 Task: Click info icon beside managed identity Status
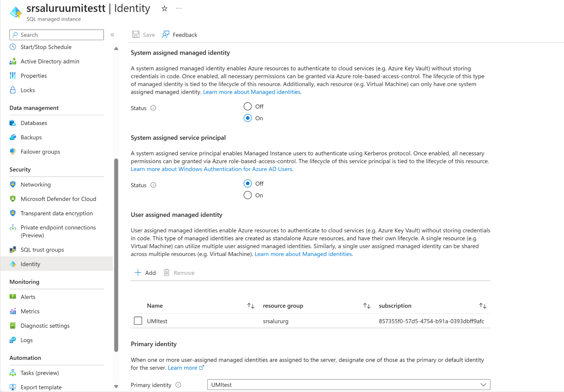[x=153, y=108]
